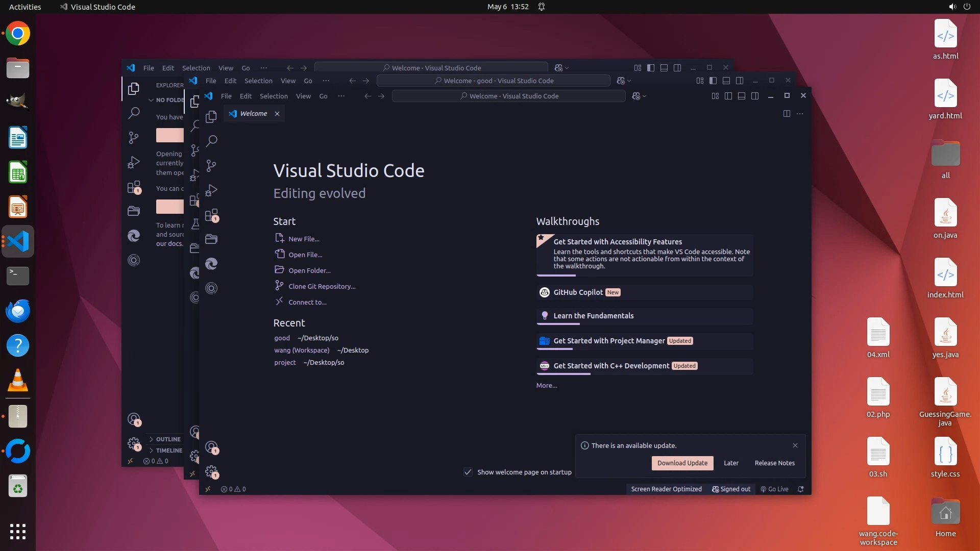Screen dimensions: 980x551
Task: Toggle panel layout button in title bar
Action: pos(742,96)
